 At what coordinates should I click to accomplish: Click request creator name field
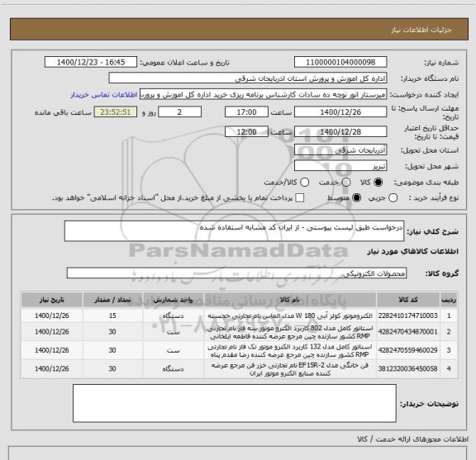263,95
